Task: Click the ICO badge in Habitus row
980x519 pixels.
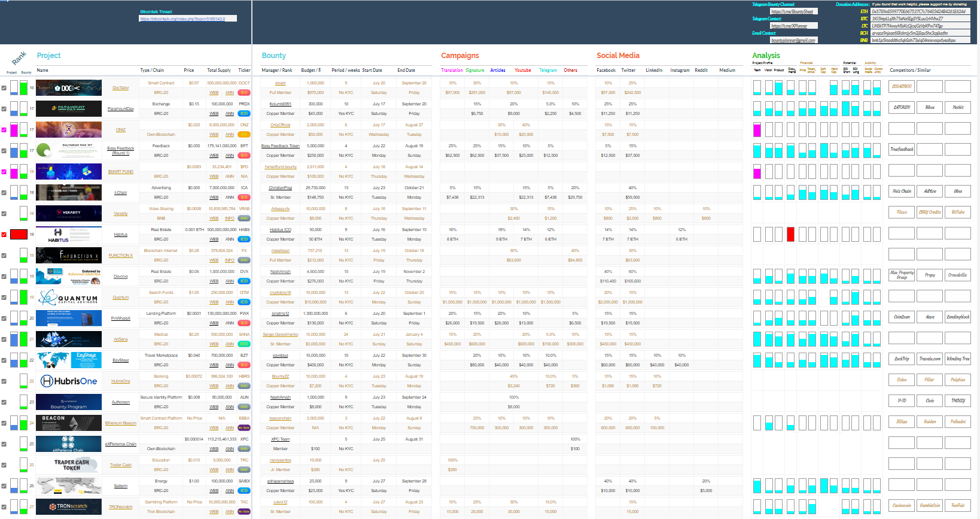Action: 244,239
